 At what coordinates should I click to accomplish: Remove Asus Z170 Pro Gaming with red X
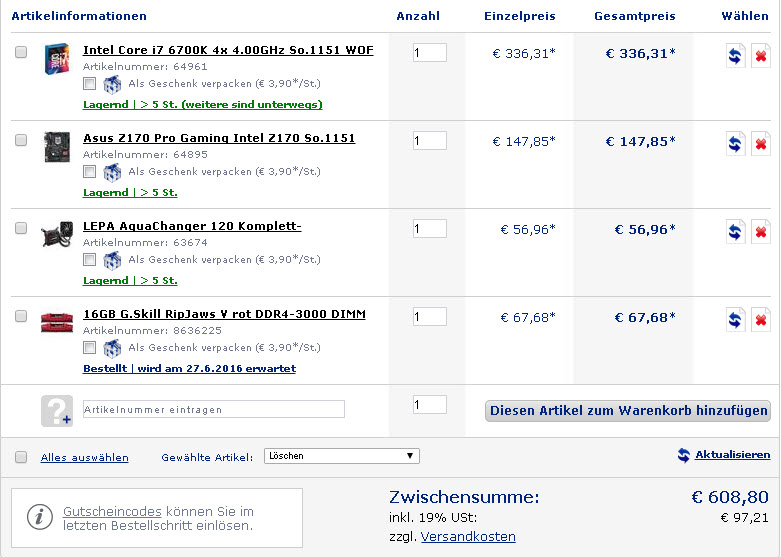click(x=761, y=143)
